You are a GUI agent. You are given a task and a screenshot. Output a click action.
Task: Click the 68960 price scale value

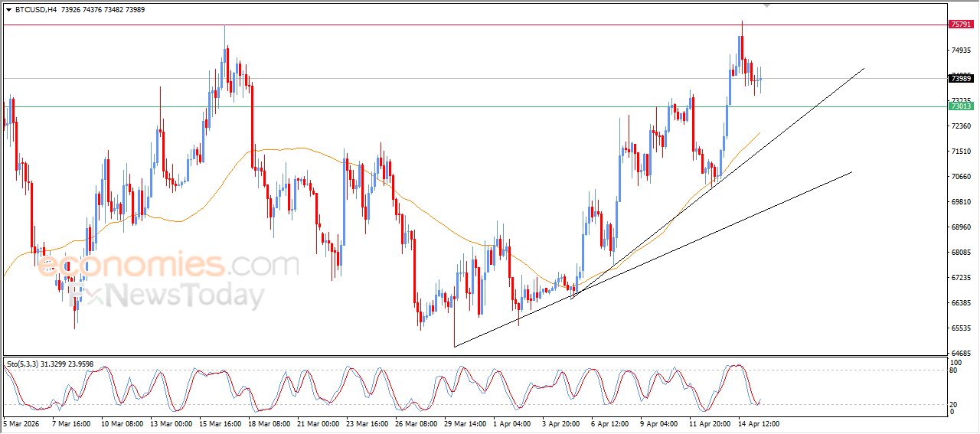point(960,227)
